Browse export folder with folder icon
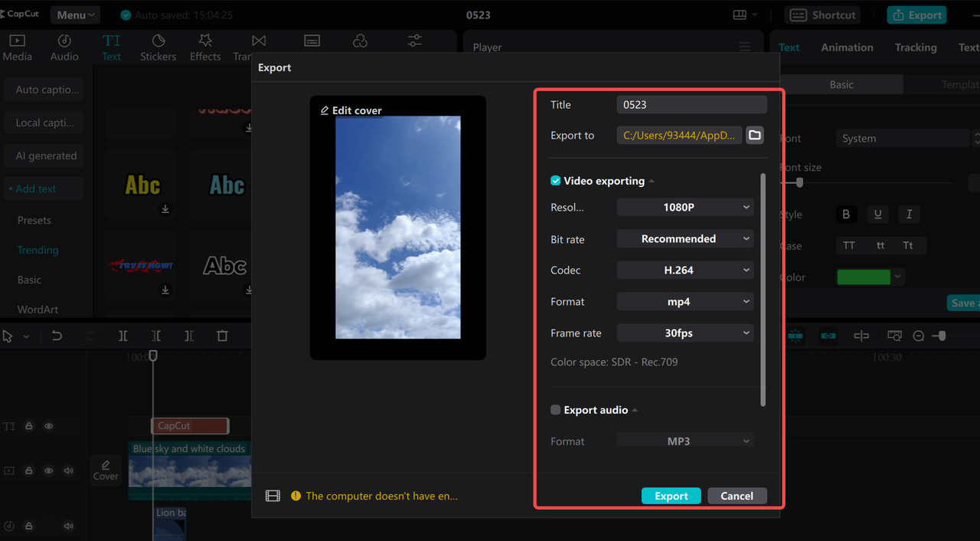This screenshot has height=541, width=980. (x=755, y=135)
